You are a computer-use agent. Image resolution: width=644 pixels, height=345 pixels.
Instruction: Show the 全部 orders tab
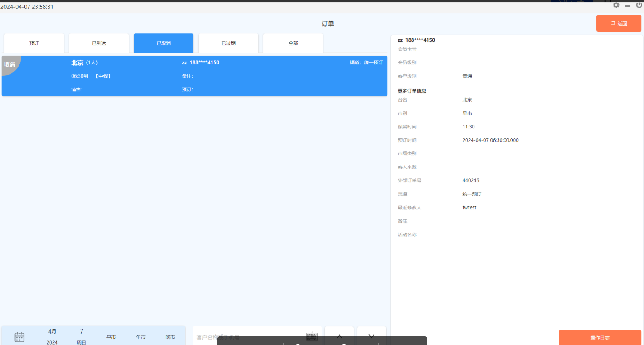tap(293, 43)
